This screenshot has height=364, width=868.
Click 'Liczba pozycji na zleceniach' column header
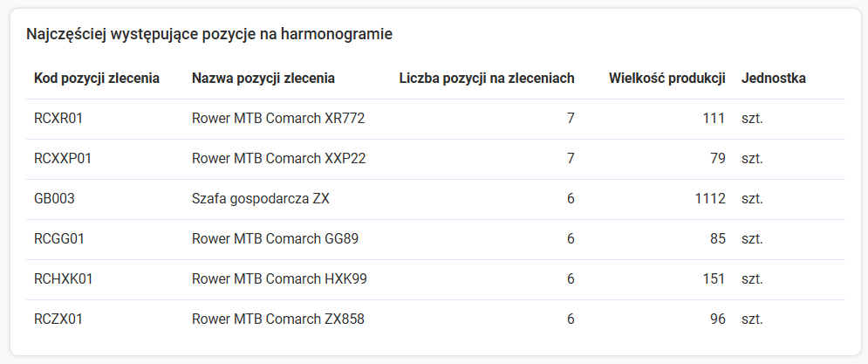[486, 79]
